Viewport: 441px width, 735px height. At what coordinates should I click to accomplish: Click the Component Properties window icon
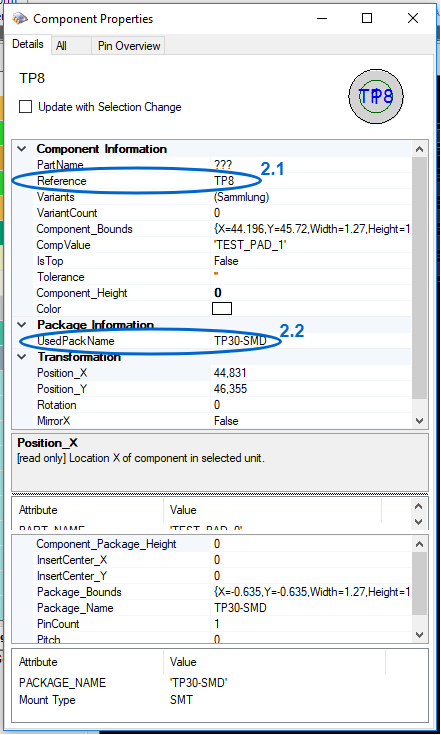click(x=19, y=19)
